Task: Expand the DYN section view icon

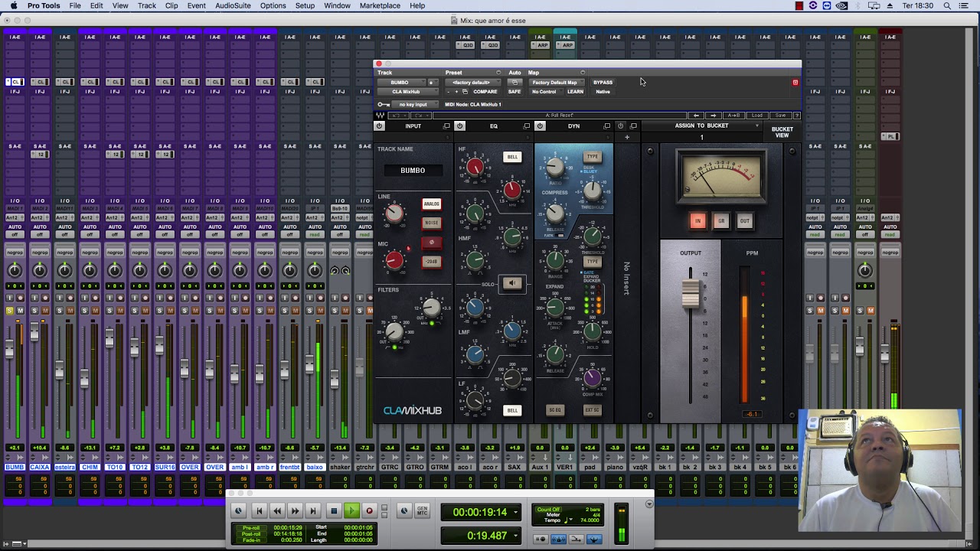Action: 606,126
